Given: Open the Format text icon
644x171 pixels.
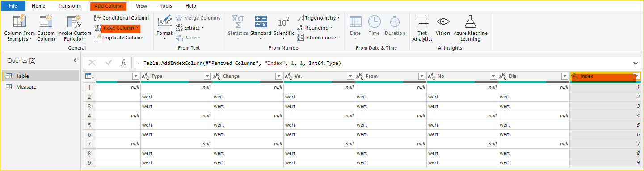Looking at the screenshot, I should click(x=164, y=21).
